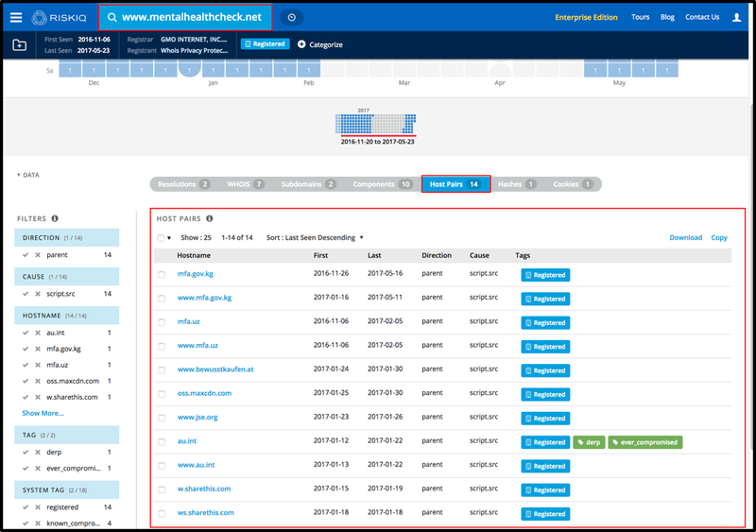
Task: Open the Contact Us link
Action: click(702, 17)
